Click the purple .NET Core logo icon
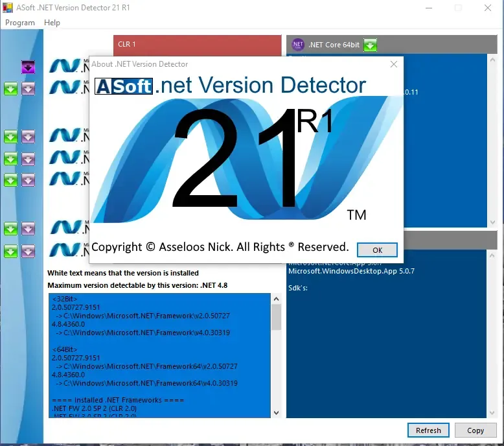504x446 pixels. pyautogui.click(x=298, y=45)
